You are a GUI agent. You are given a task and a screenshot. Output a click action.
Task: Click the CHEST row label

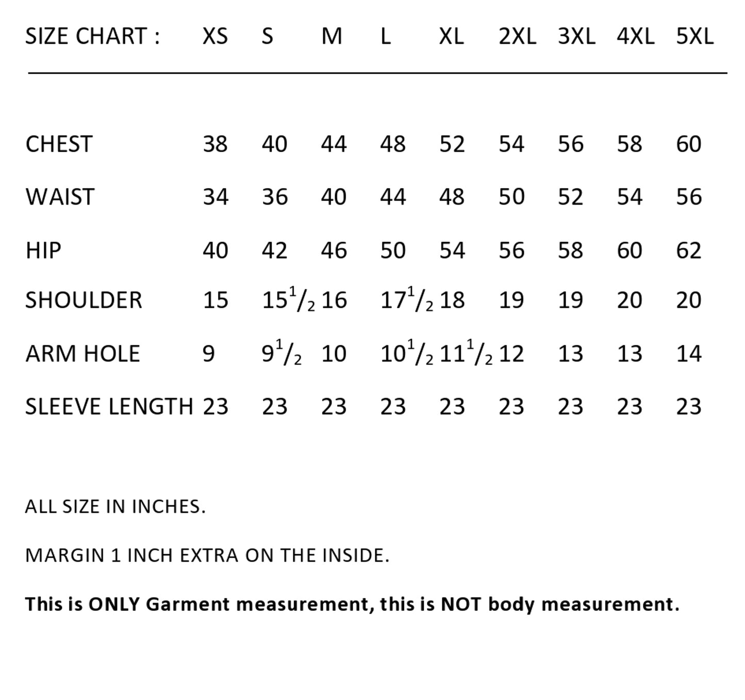[59, 144]
